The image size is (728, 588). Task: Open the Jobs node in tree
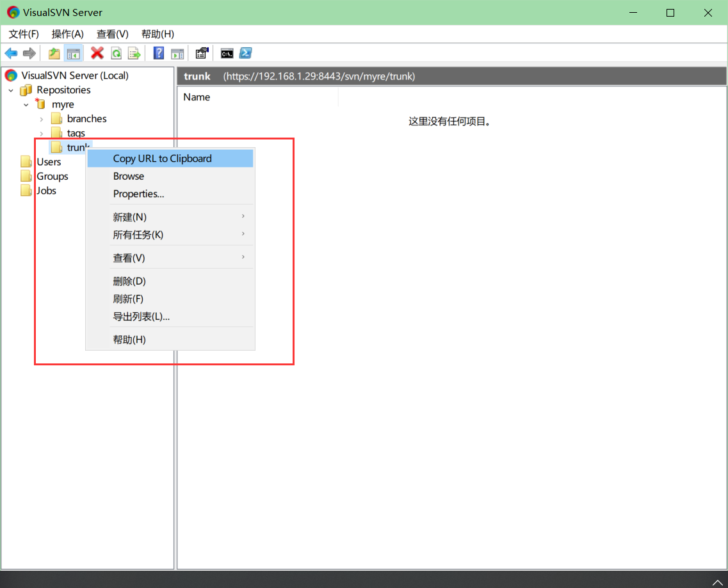[x=47, y=191]
